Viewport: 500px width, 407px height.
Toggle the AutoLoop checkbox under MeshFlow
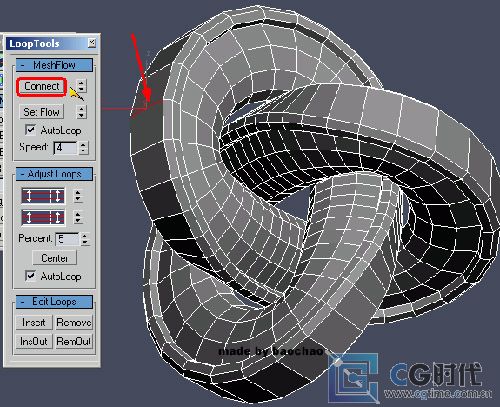[x=30, y=130]
